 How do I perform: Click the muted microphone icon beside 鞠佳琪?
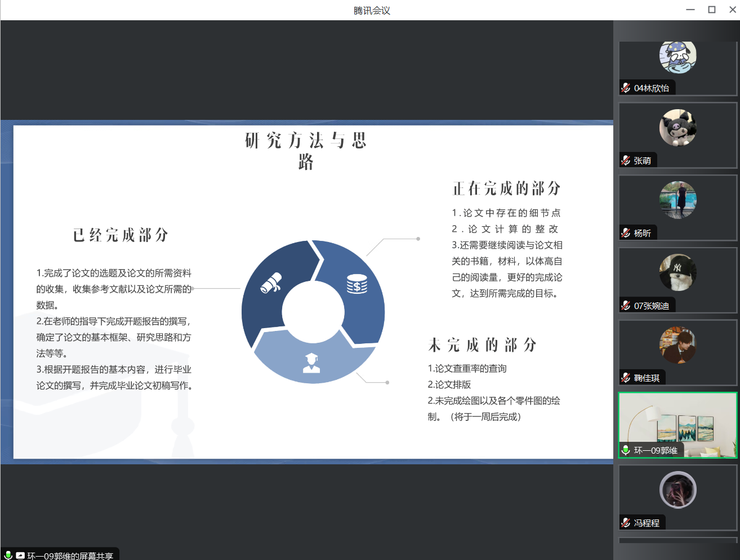click(626, 378)
